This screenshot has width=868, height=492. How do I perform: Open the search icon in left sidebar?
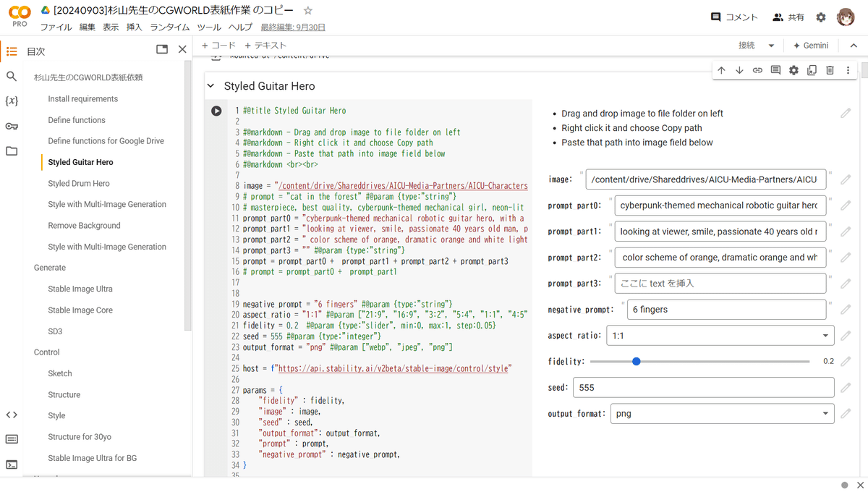[x=12, y=76]
